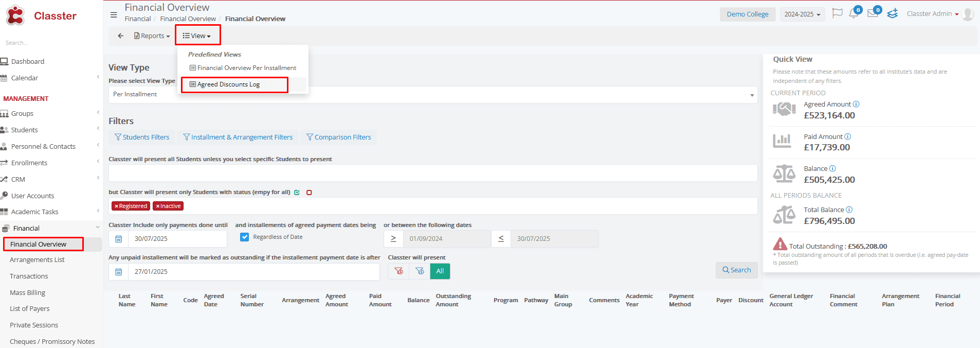The image size is (980, 348).
Task: Open the notifications bell
Action: click(x=854, y=13)
